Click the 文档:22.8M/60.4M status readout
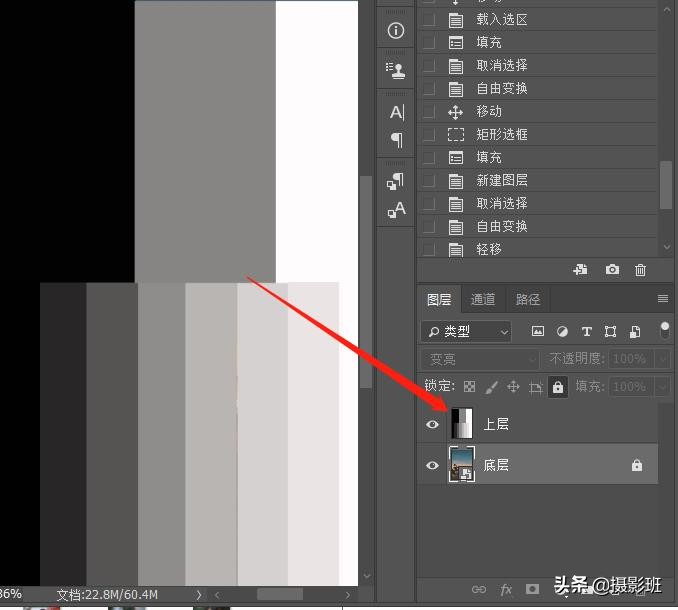The height and width of the screenshot is (610, 678). 107,595
